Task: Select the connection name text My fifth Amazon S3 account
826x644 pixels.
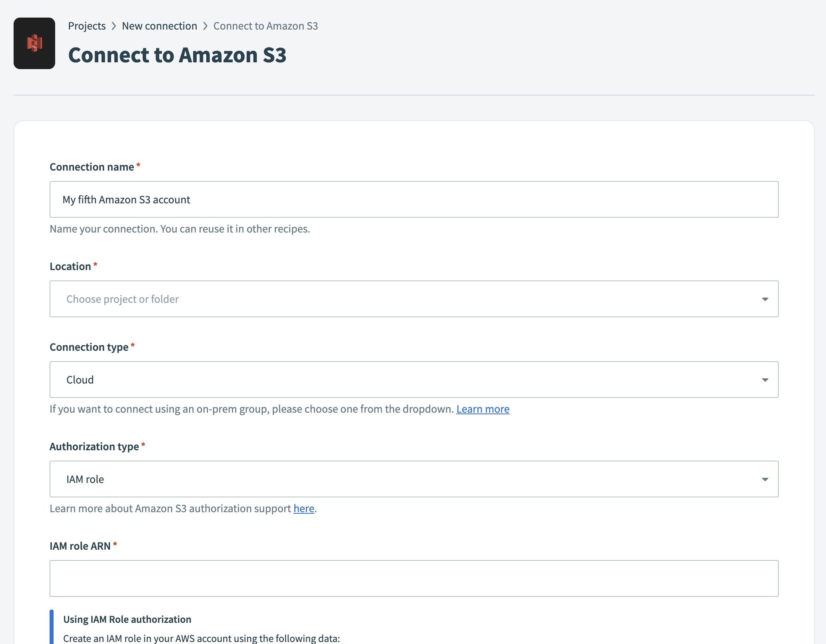Action: click(126, 199)
